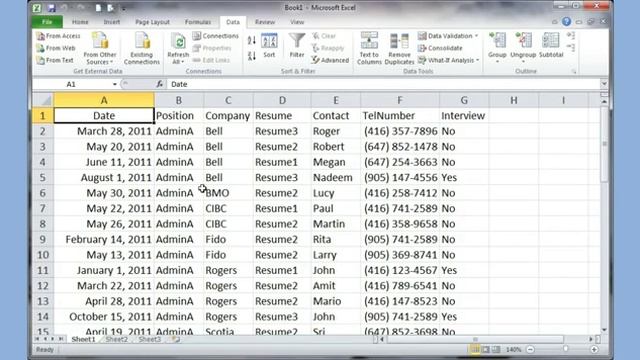Switch to Page Break Preview
This screenshot has width=640, height=360.
496,349
